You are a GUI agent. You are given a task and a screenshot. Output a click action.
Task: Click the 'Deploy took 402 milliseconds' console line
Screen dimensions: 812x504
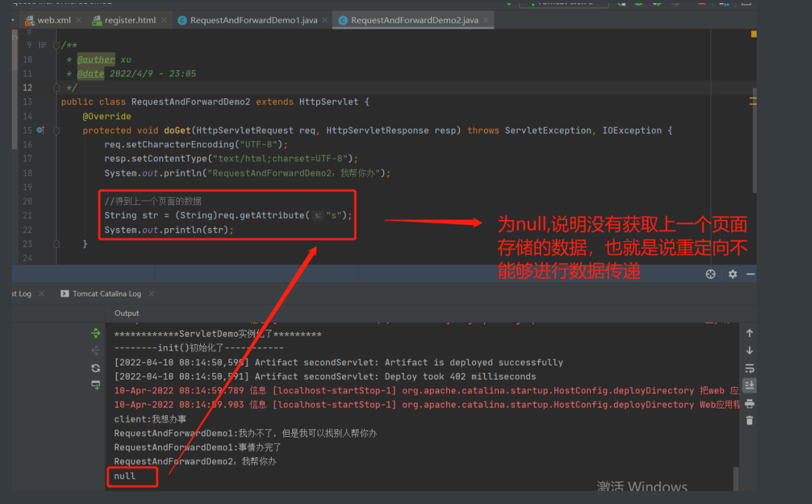click(x=325, y=377)
